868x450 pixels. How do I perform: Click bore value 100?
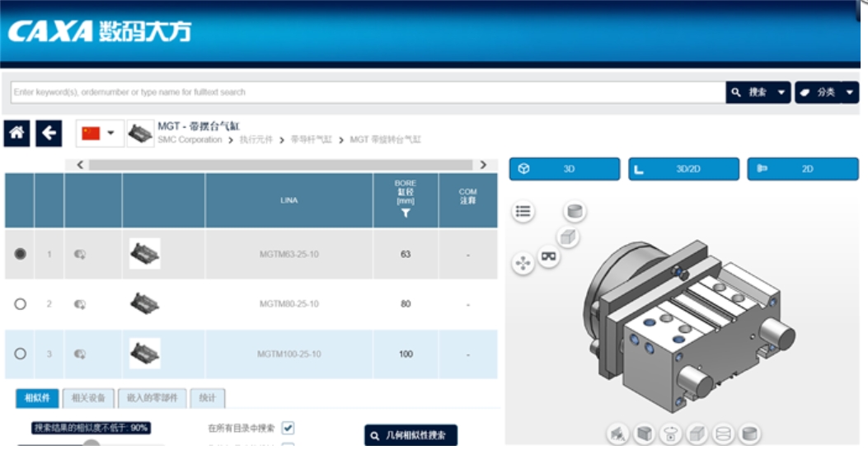(406, 354)
